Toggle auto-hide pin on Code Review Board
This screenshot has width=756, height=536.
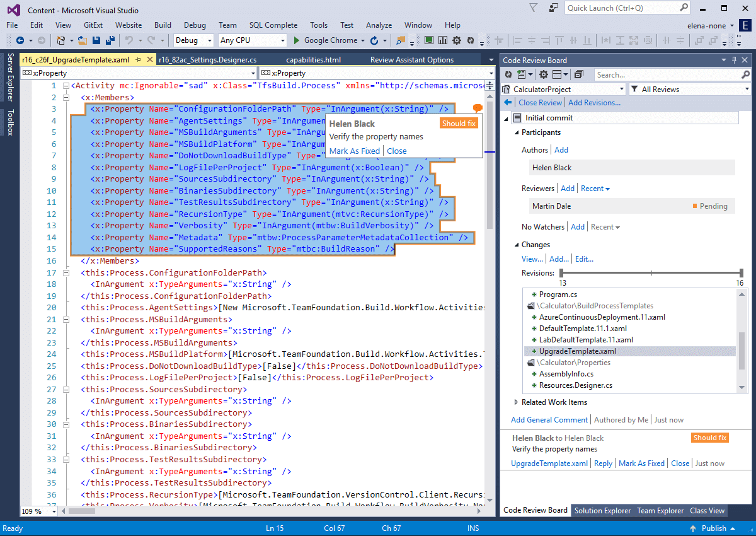(734, 61)
